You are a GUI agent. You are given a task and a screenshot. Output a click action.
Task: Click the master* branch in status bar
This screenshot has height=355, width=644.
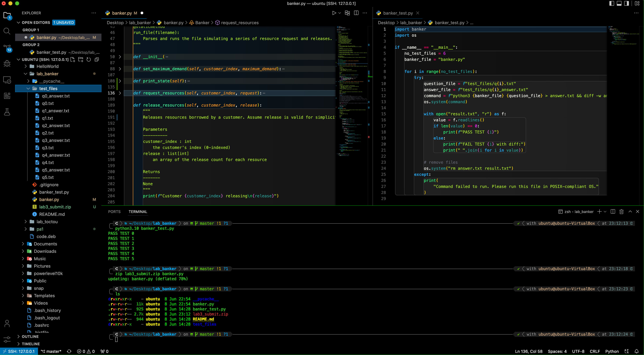click(51, 351)
